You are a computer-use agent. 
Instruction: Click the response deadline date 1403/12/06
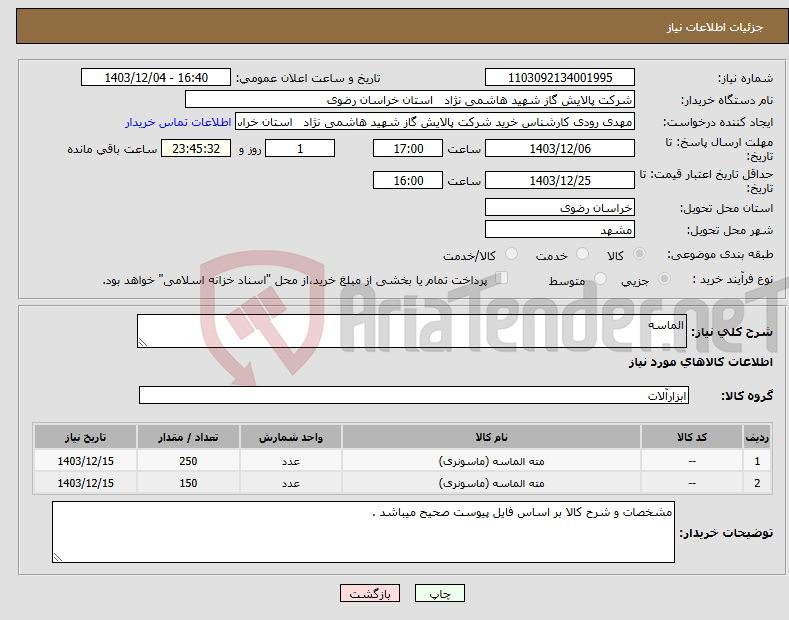click(560, 148)
